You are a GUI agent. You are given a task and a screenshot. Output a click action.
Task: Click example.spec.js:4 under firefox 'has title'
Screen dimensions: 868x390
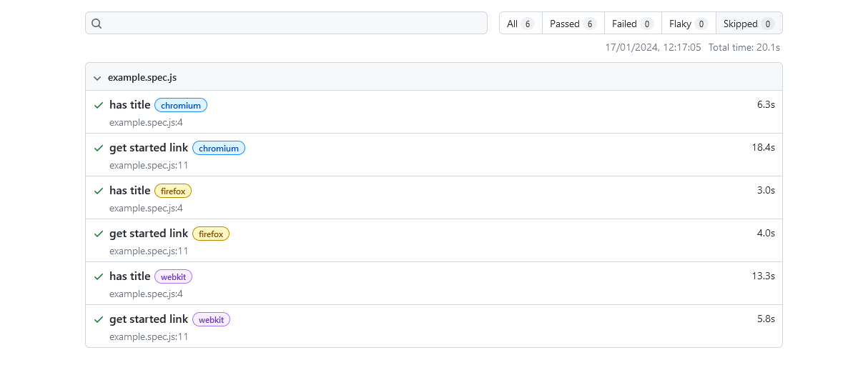(x=146, y=208)
